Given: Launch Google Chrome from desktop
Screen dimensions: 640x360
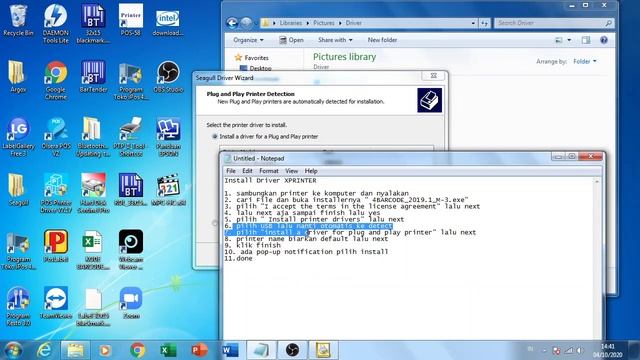Looking at the screenshot, I should 56,80.
